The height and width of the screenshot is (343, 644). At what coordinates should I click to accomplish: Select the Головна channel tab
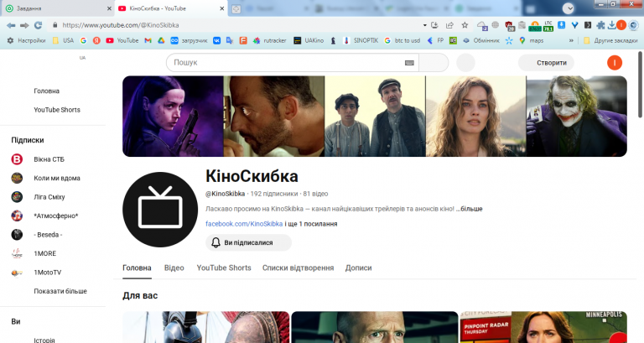click(x=137, y=268)
